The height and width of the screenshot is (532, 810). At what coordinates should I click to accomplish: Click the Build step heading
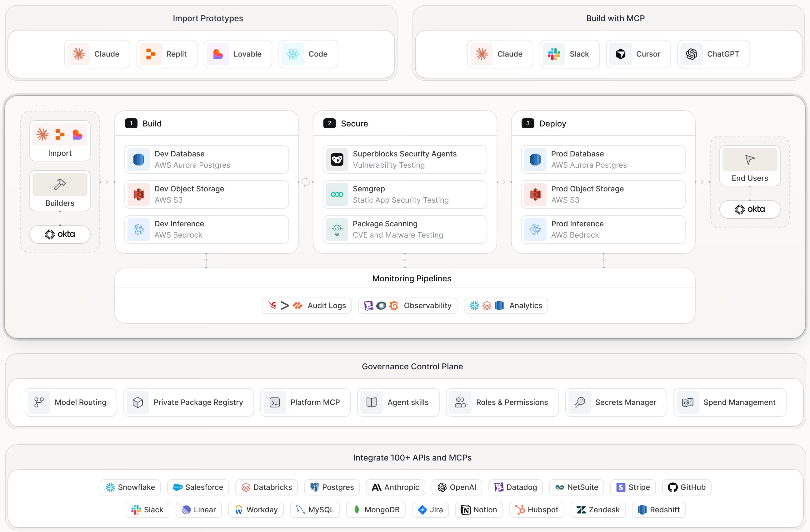click(x=152, y=123)
